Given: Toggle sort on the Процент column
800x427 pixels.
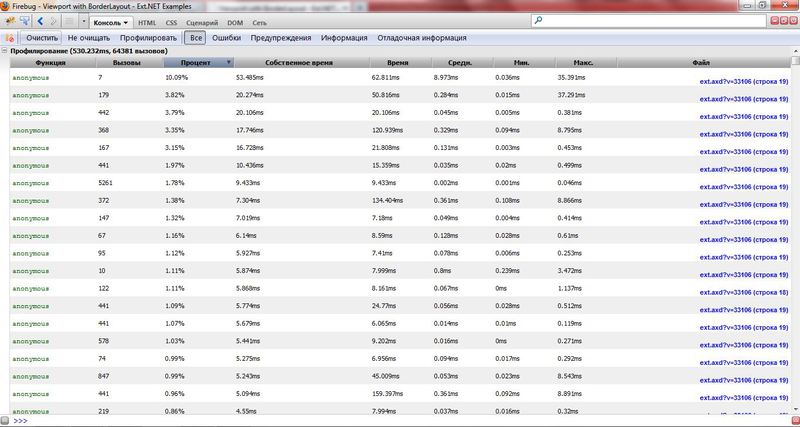Looking at the screenshot, I should pos(198,63).
